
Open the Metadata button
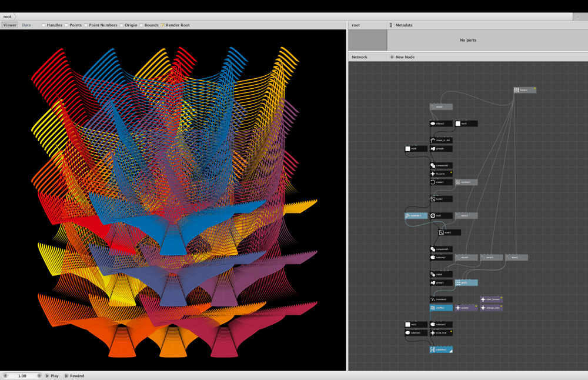pyautogui.click(x=401, y=25)
